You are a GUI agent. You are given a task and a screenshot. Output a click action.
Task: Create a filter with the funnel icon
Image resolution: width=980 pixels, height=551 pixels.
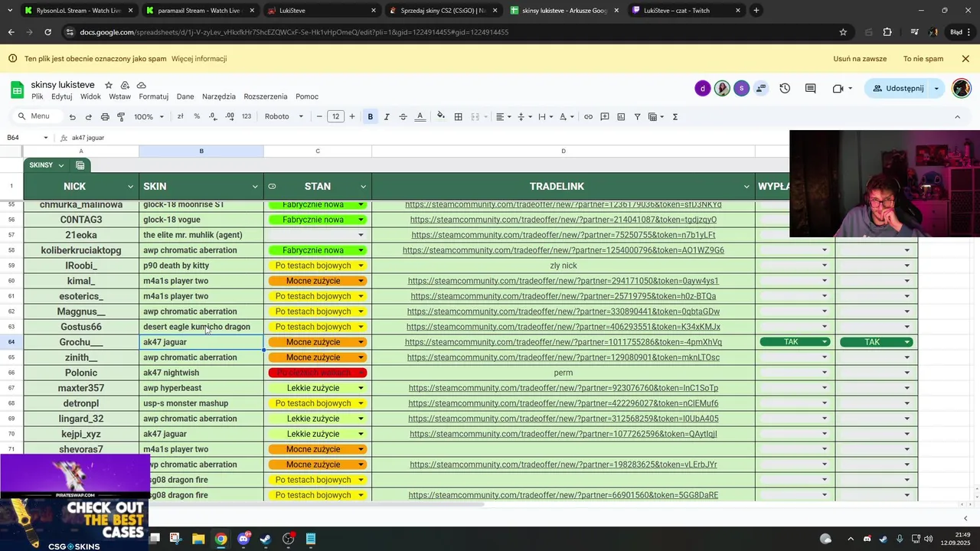point(638,117)
